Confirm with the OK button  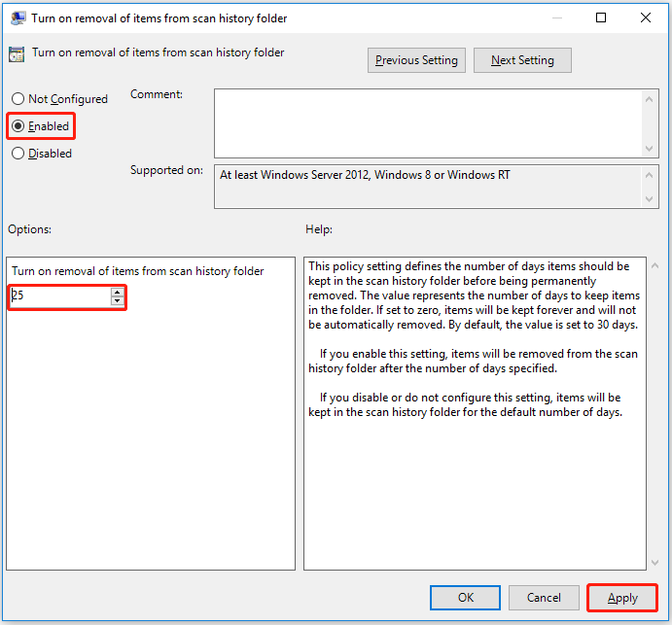[465, 598]
